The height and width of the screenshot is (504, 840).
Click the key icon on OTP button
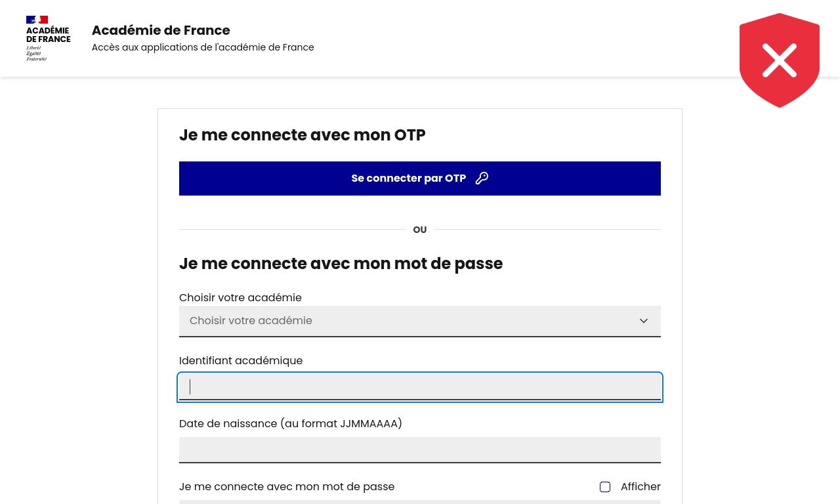[482, 178]
